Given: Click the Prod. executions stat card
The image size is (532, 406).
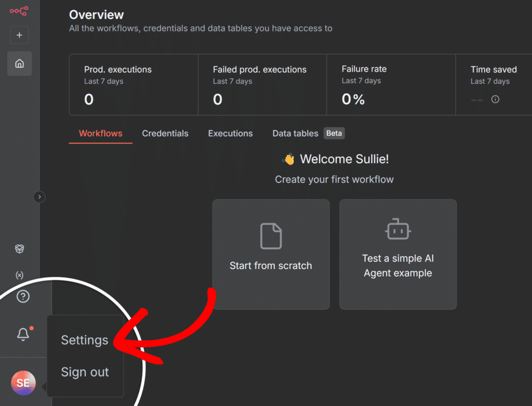Looking at the screenshot, I should pos(134,84).
